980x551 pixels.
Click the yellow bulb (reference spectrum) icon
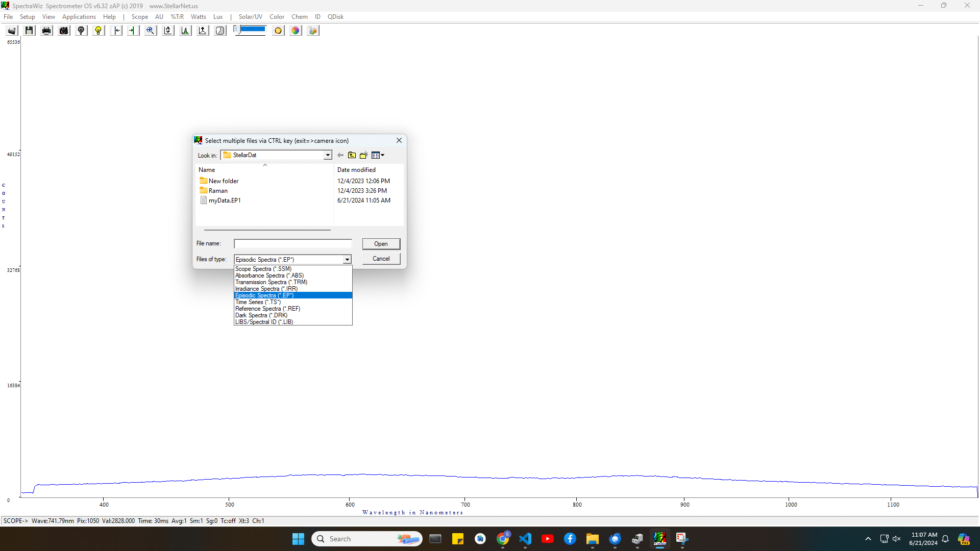pos(99,31)
